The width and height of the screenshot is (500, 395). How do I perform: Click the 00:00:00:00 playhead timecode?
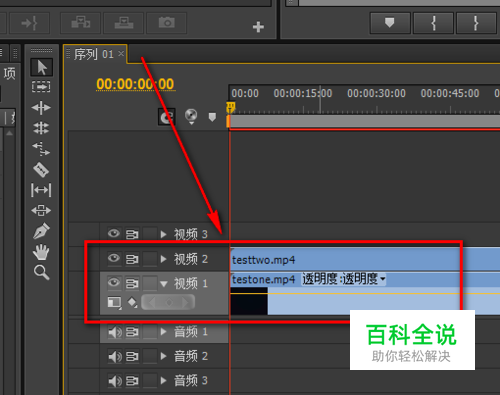click(x=135, y=84)
